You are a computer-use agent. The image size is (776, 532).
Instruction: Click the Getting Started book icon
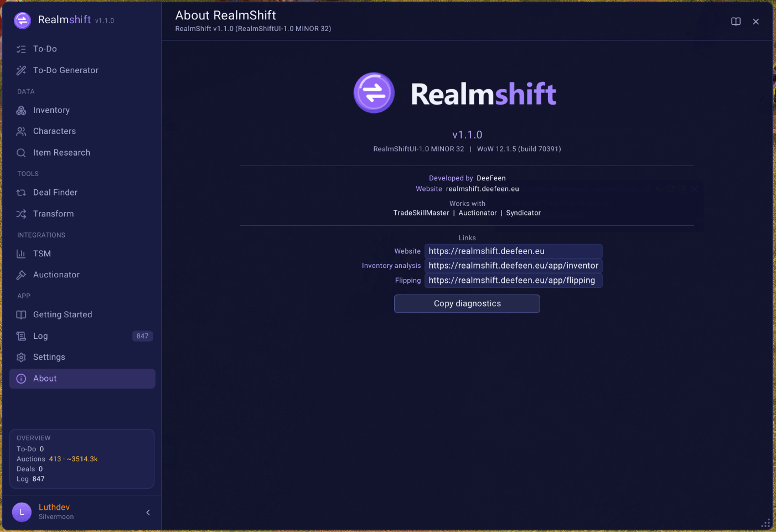point(21,314)
